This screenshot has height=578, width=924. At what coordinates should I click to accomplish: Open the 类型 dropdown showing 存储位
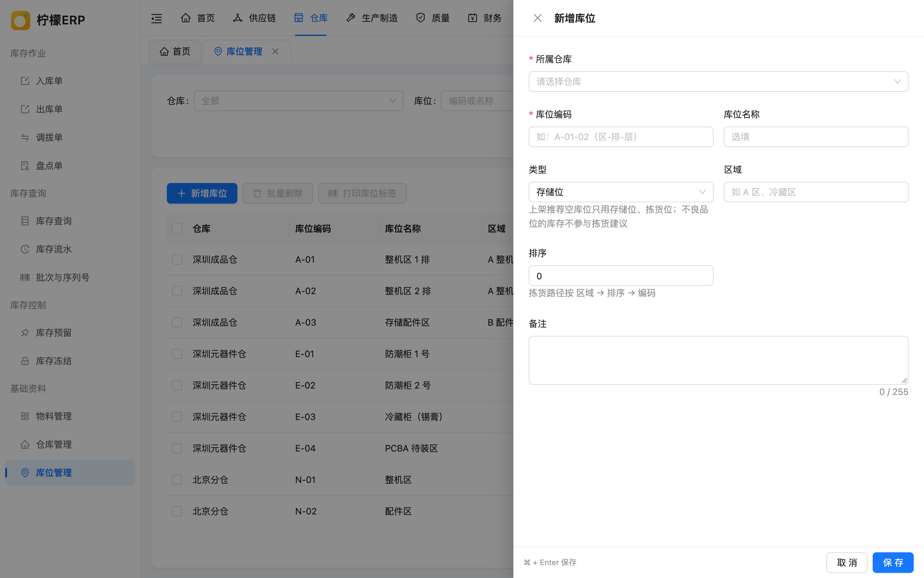coord(621,192)
